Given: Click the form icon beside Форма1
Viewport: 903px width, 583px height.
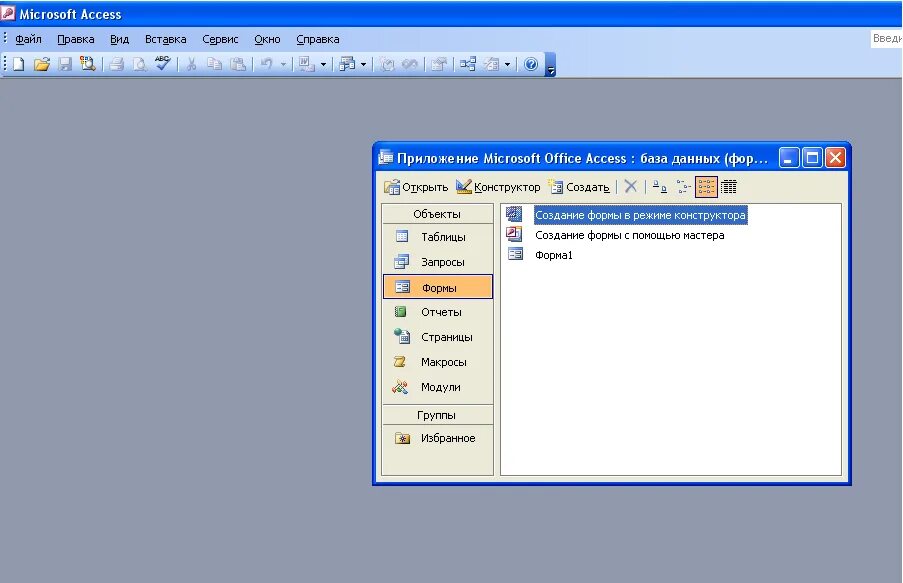Looking at the screenshot, I should click(515, 253).
